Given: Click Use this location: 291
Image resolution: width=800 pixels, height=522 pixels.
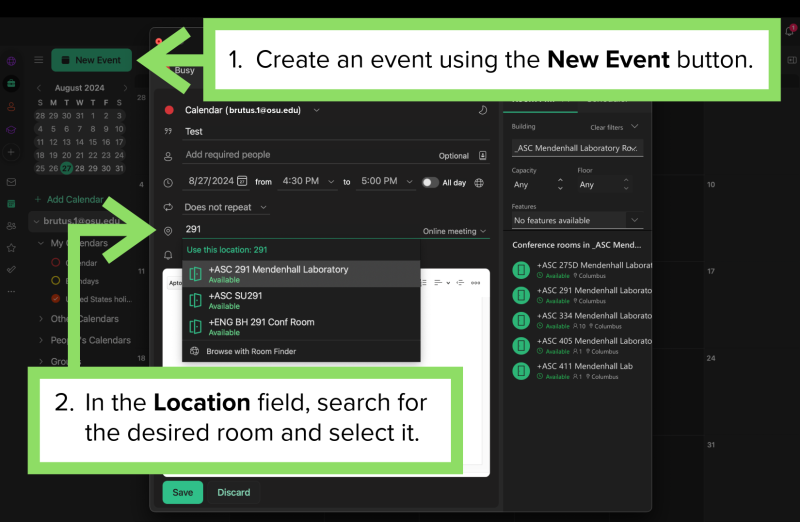Looking at the screenshot, I should pos(227,250).
